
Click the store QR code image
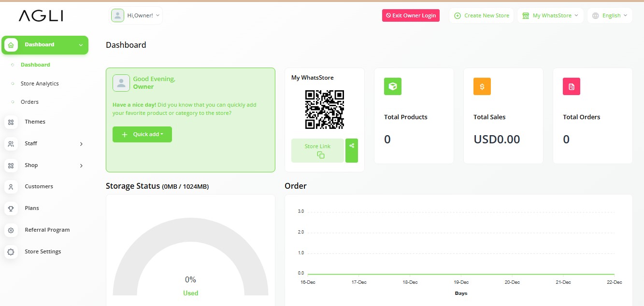325,110
